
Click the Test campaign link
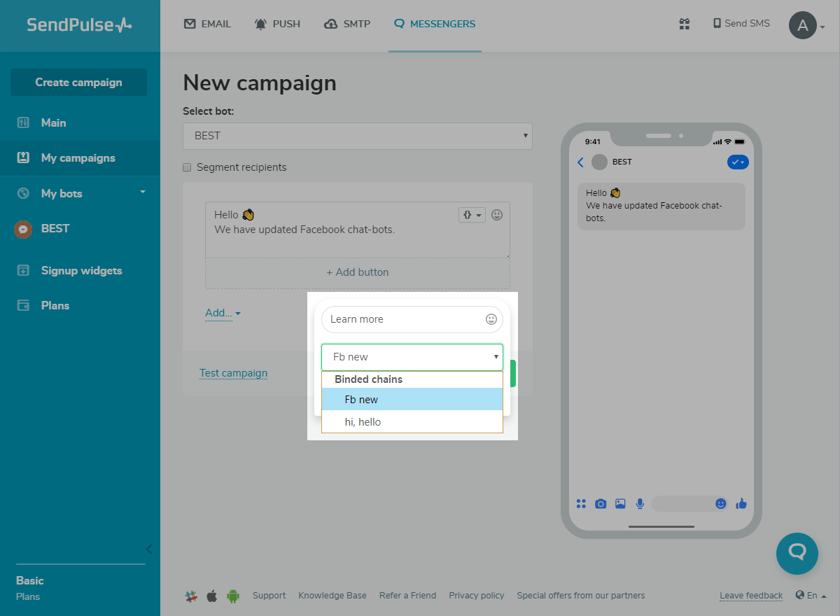(x=234, y=373)
